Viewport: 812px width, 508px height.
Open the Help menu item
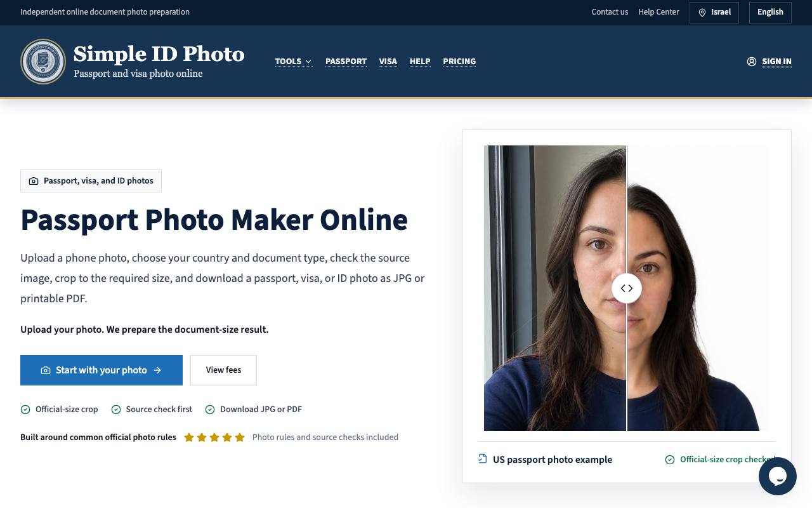(420, 62)
